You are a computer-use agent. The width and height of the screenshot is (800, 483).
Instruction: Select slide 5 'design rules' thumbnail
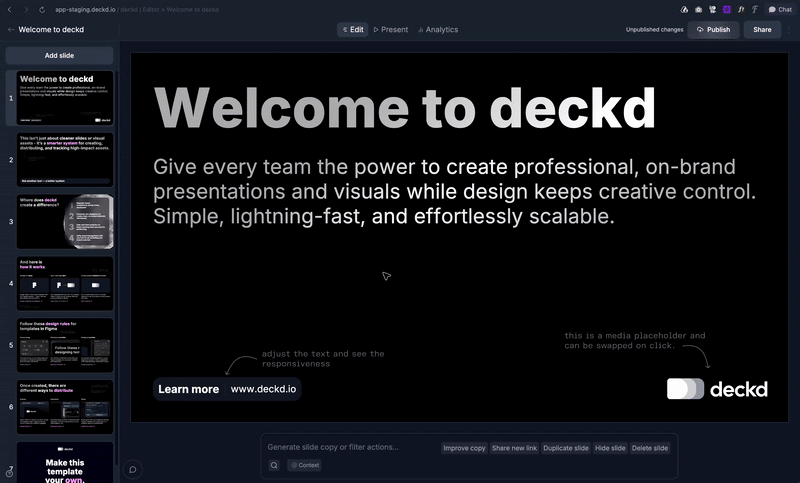point(65,345)
